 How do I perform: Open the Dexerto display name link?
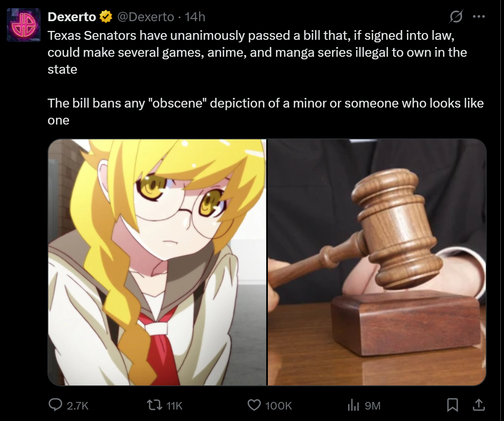point(72,17)
